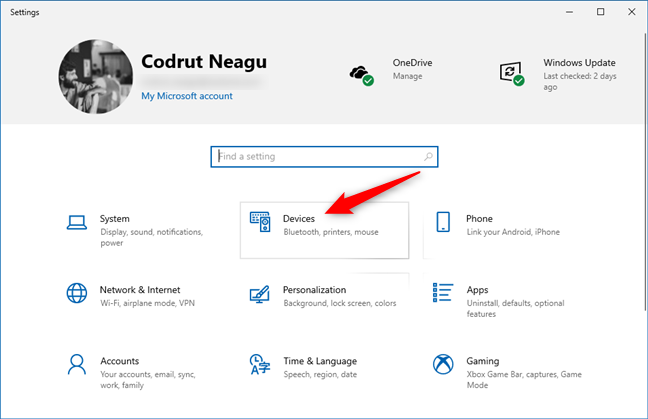Click 'Background, lock screen, colors' text
Image resolution: width=648 pixels, height=419 pixels.
340,303
